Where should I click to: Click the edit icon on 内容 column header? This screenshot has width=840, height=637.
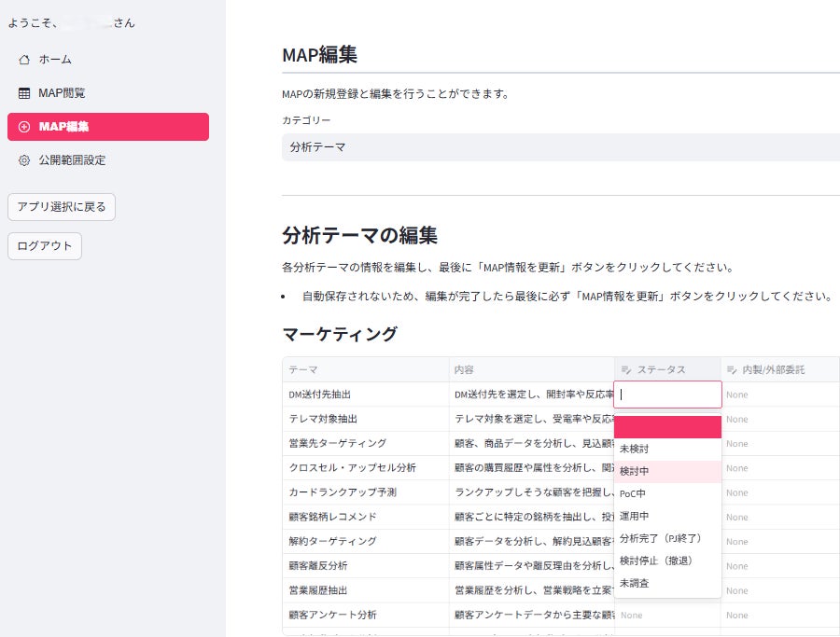pyautogui.click(x=456, y=368)
